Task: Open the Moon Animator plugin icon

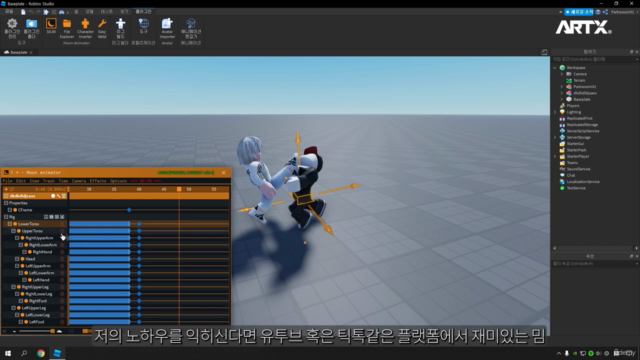Action: (x=51, y=24)
